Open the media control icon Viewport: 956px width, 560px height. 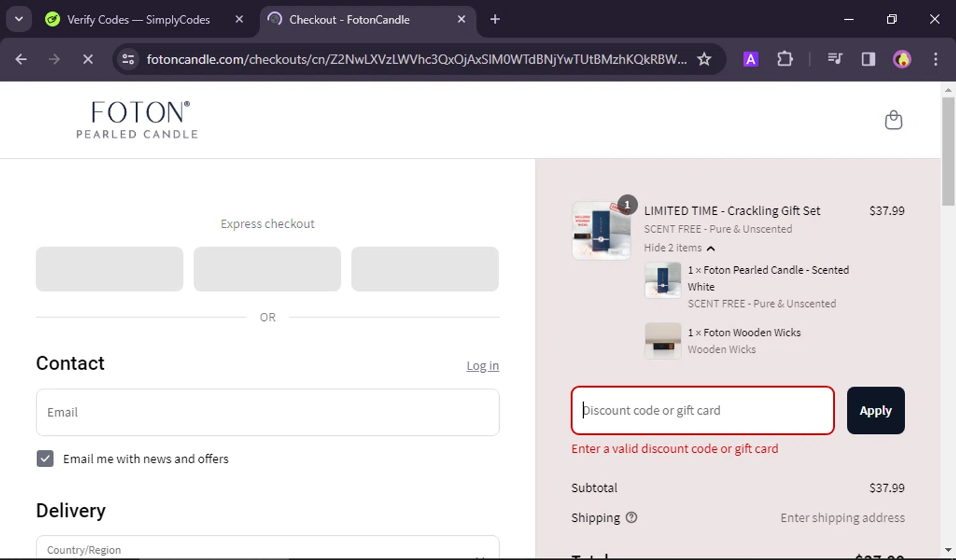tap(835, 59)
